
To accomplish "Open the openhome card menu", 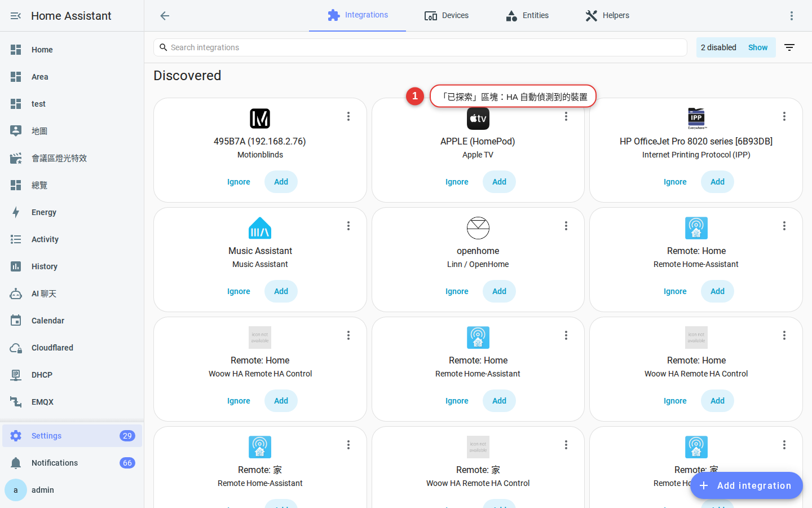I will pyautogui.click(x=566, y=226).
